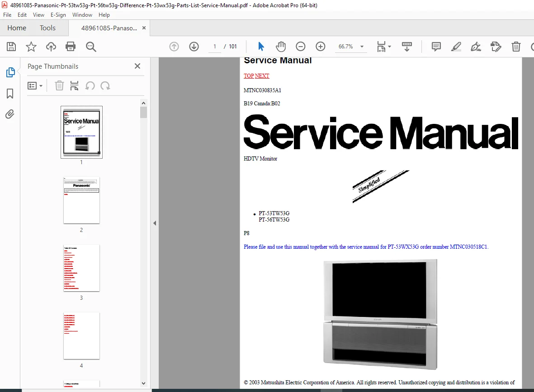This screenshot has height=392, width=534.
Task: Open the Edit menu
Action: pos(22,15)
